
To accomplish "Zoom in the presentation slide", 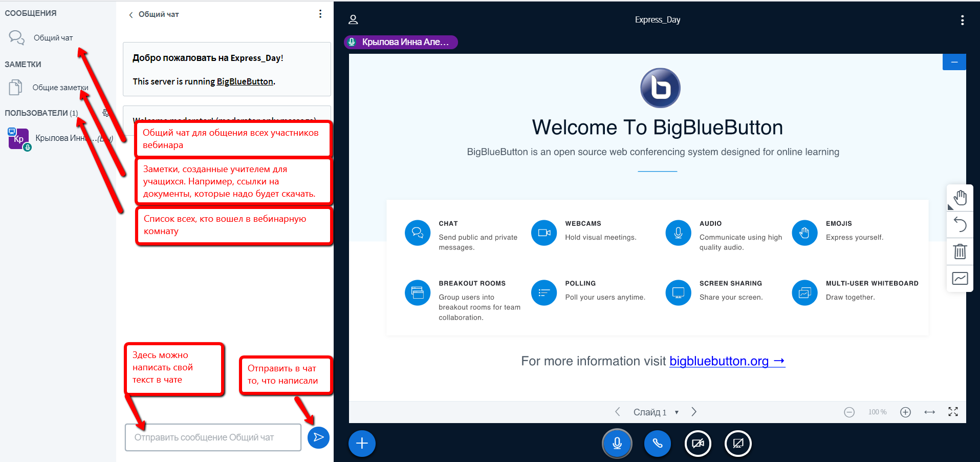I will (x=905, y=412).
